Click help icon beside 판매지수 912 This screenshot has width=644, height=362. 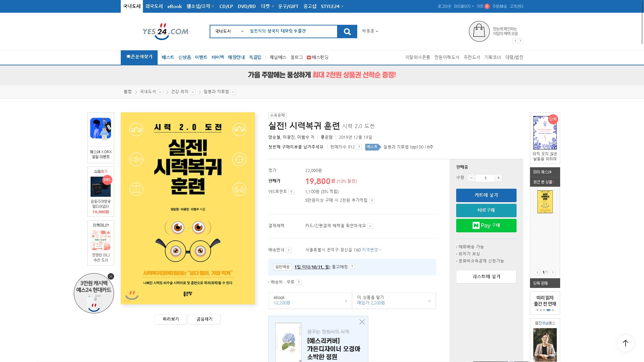[x=359, y=147]
